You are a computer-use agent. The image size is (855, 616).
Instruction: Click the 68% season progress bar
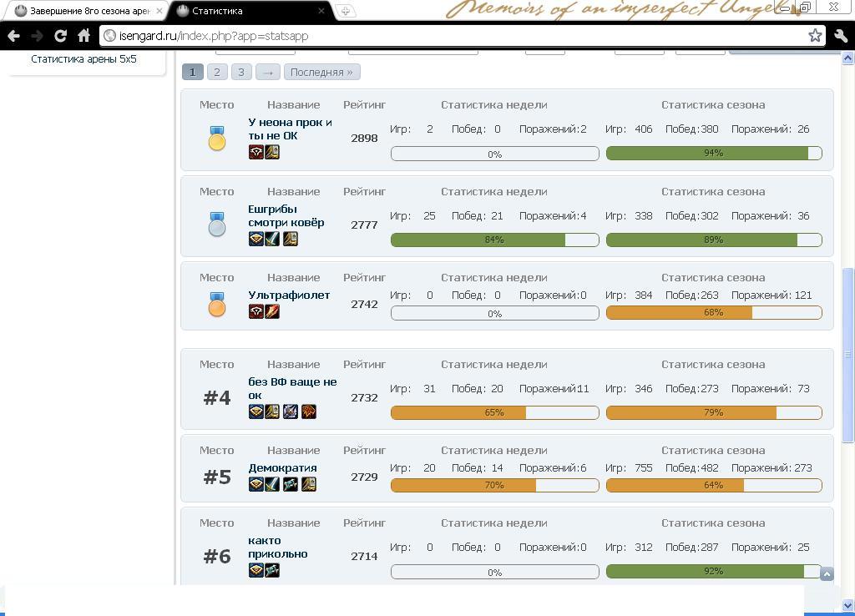point(714,312)
